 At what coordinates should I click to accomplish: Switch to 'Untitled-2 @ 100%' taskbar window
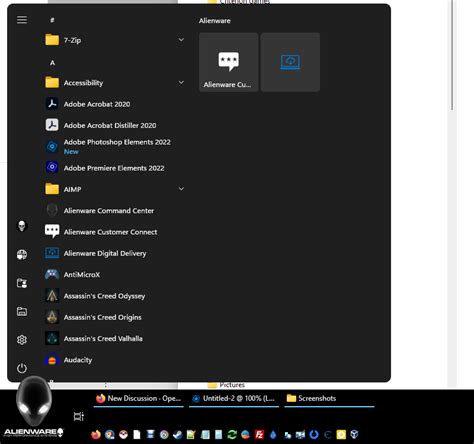[x=234, y=399]
